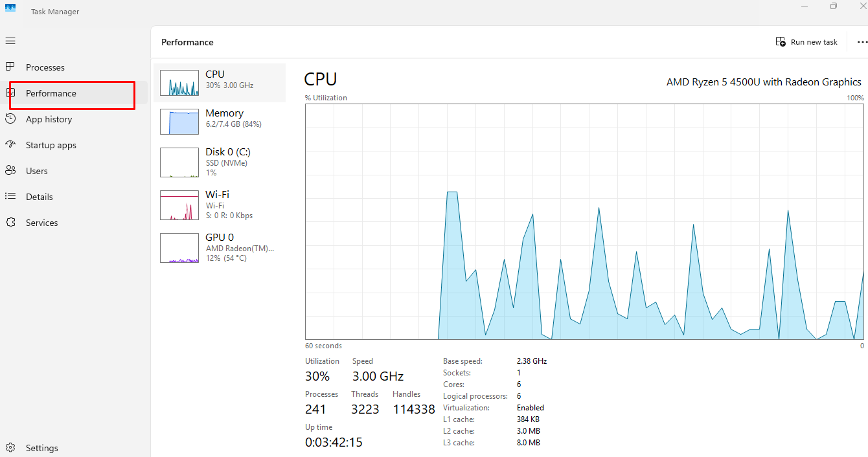
Task: Click the Details list icon
Action: coord(10,197)
